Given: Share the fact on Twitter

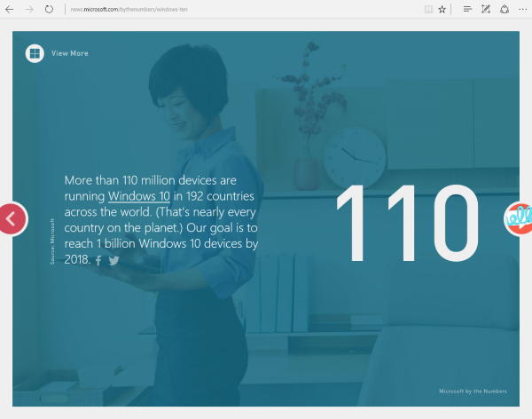Looking at the screenshot, I should pos(113,261).
